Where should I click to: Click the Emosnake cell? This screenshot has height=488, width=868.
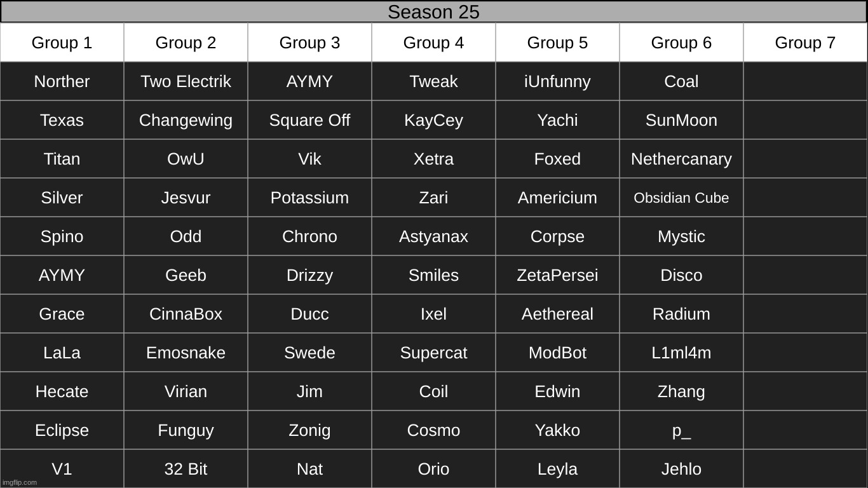point(186,353)
